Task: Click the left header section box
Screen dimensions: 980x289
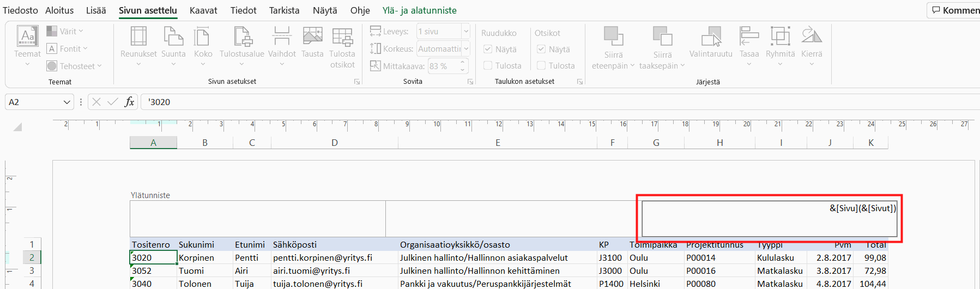Action: pyautogui.click(x=257, y=218)
